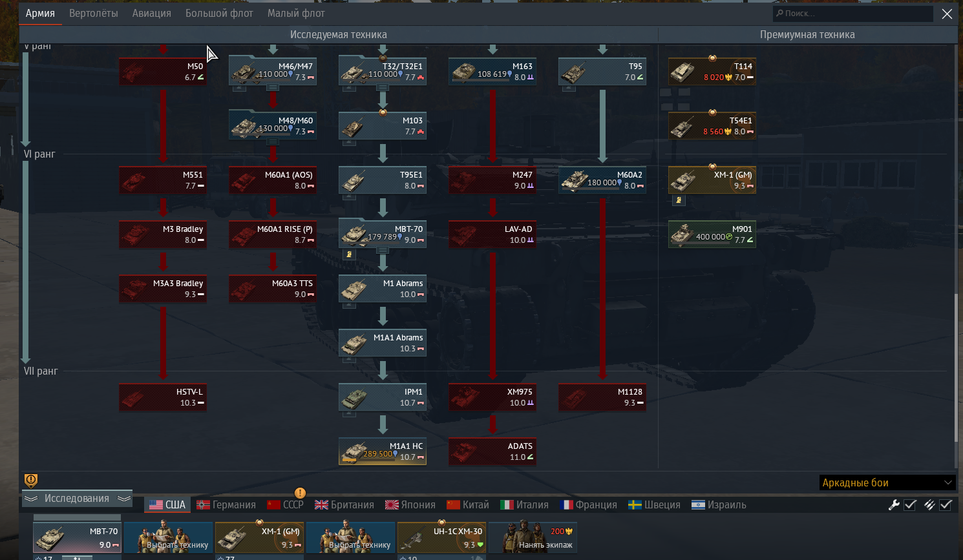Select the locked M3A3 Bradley vehicle
963x560 pixels.
coord(163,288)
